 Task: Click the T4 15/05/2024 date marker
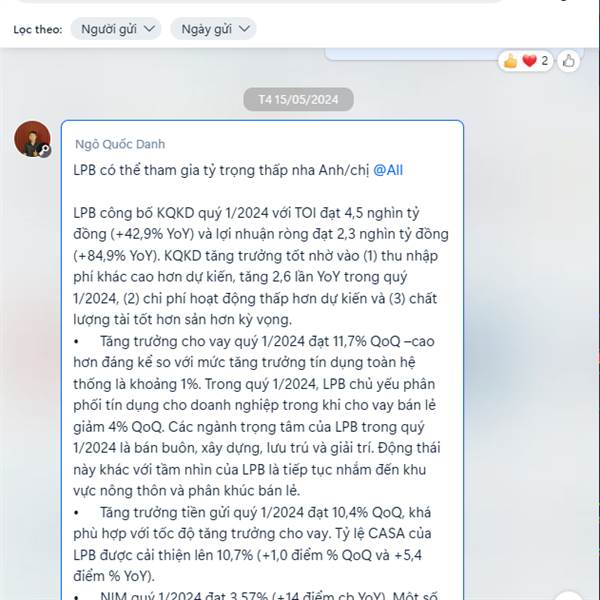pyautogui.click(x=298, y=99)
